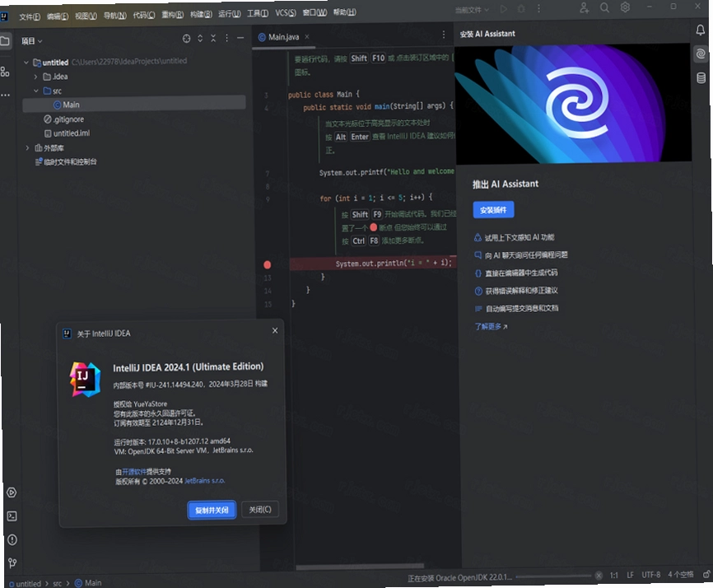Collapse the src folder
This screenshot has height=588, width=713.
coord(36,91)
